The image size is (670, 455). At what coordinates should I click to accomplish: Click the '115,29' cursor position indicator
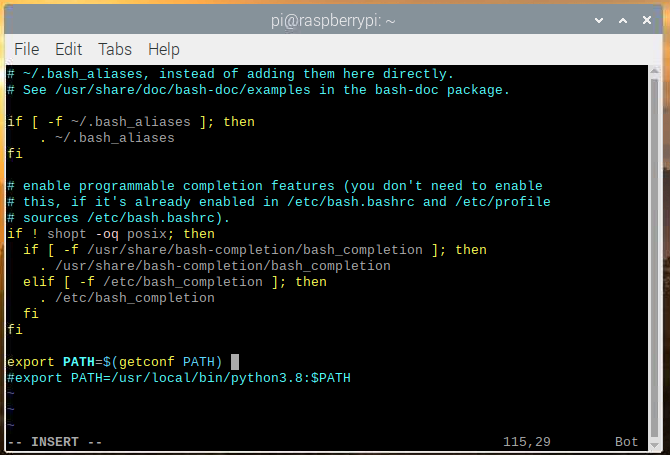[x=526, y=442]
